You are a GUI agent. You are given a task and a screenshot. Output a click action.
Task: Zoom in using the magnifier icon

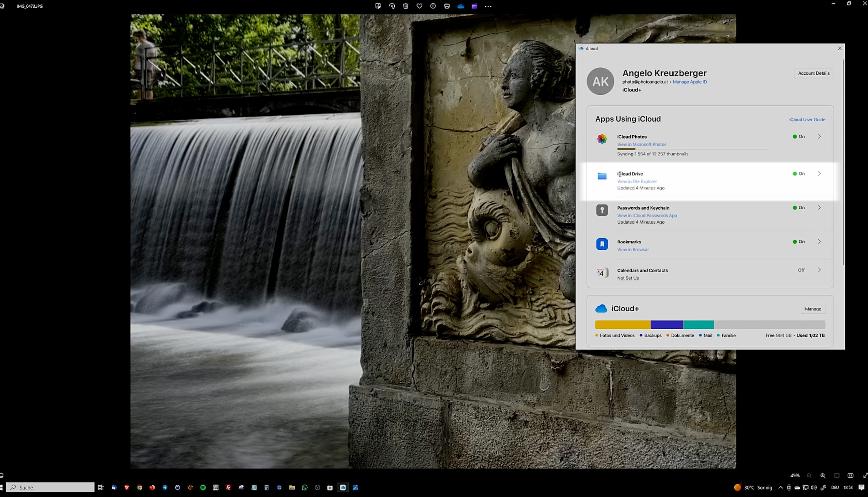[x=823, y=476]
